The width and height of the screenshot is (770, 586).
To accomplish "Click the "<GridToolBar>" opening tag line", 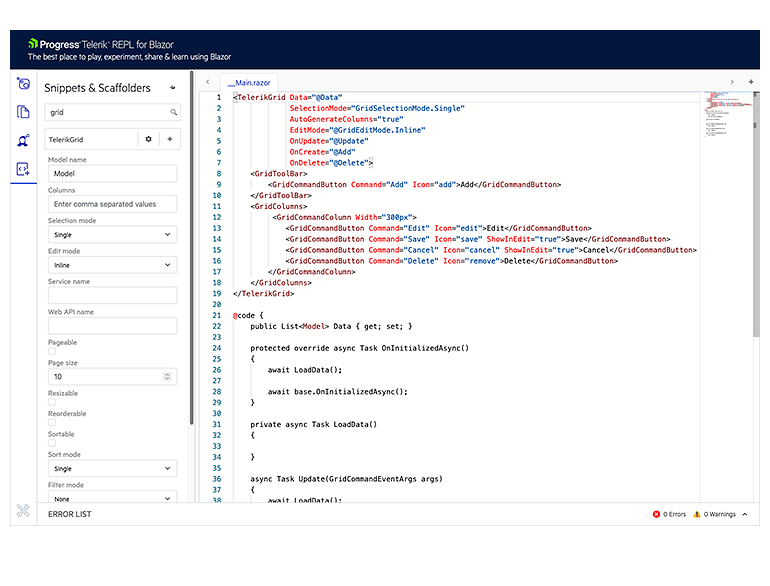I will (278, 173).
